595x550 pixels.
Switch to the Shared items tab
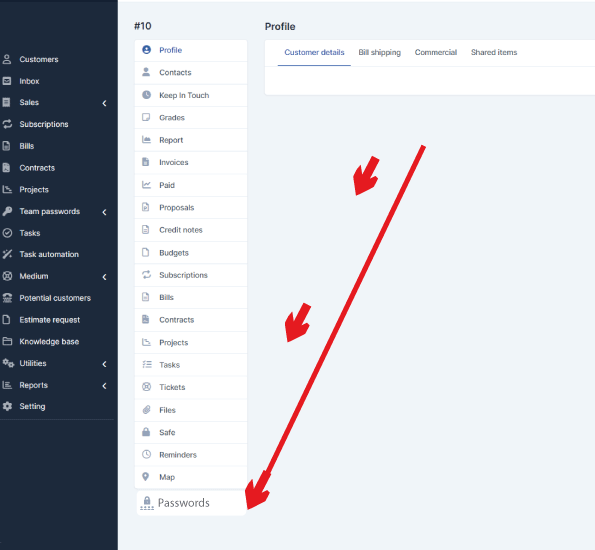pos(494,52)
